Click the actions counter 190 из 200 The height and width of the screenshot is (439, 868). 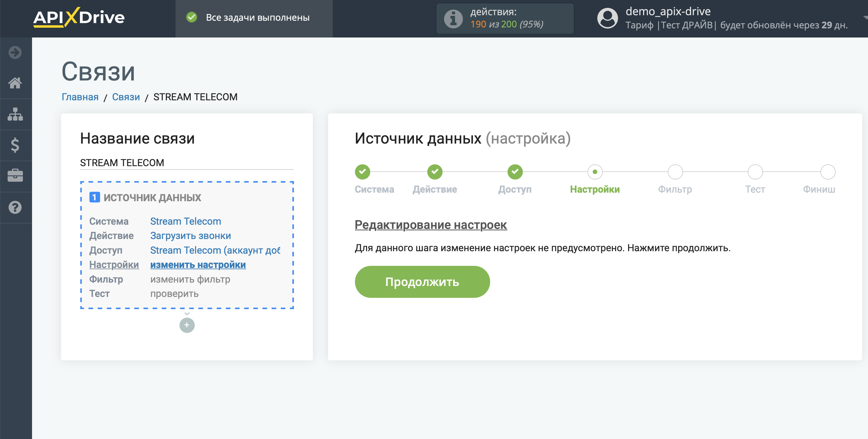tap(506, 24)
